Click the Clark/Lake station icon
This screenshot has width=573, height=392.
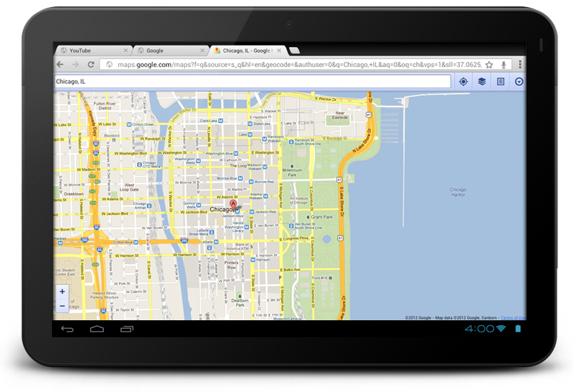tap(221, 120)
